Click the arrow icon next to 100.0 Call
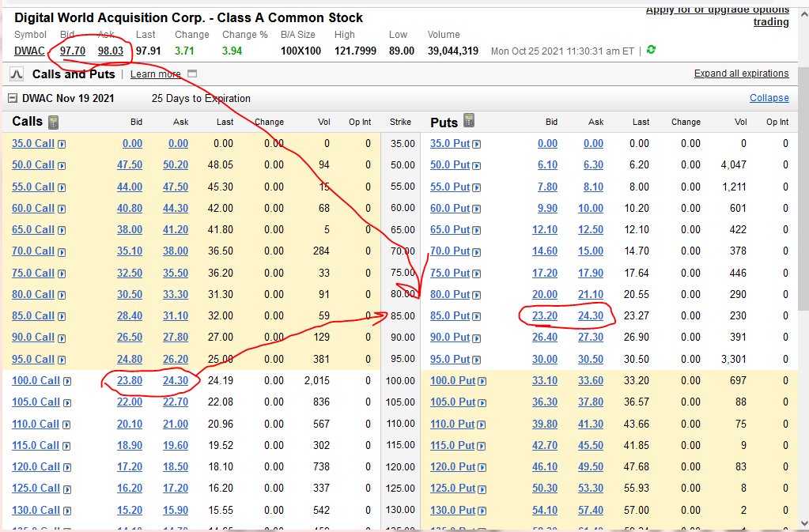Viewport: 809px width, 532px height. coord(67,382)
